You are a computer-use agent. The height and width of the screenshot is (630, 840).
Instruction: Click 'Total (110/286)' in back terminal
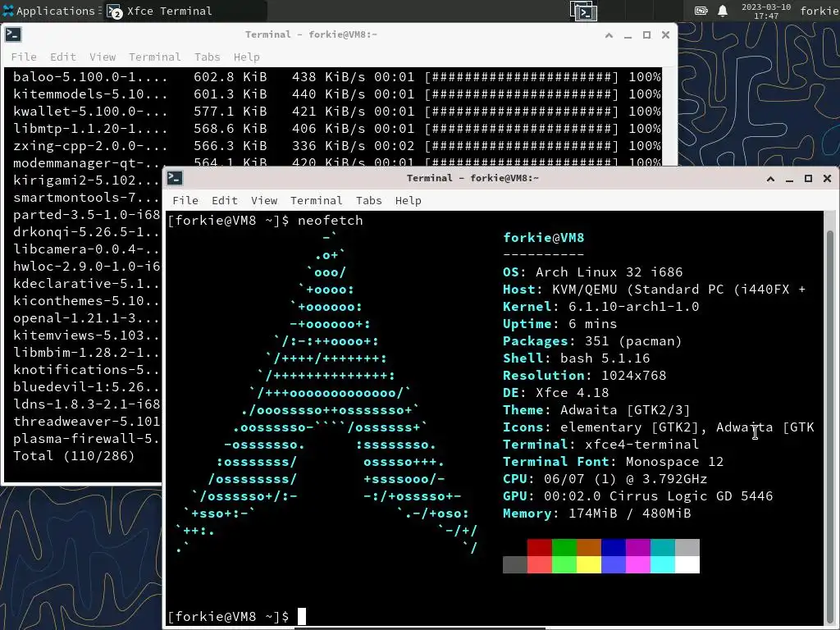[x=74, y=456]
